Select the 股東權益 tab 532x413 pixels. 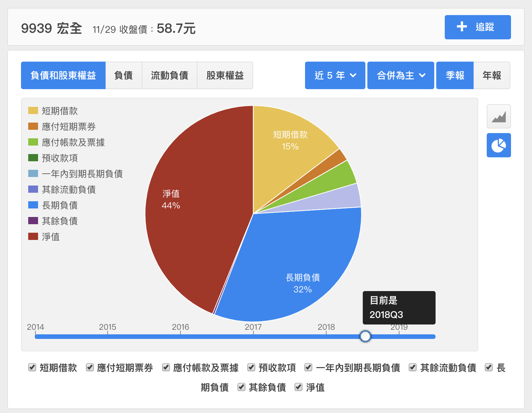tap(225, 75)
